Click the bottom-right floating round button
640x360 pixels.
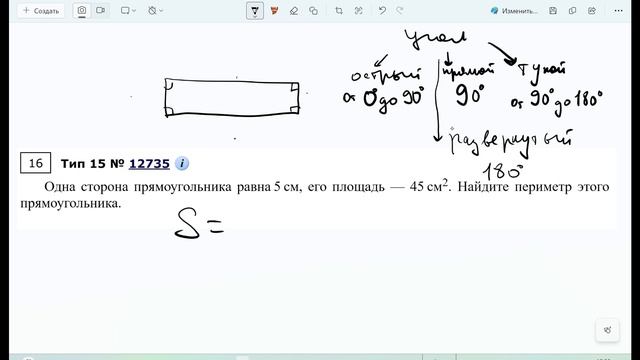coord(607,330)
